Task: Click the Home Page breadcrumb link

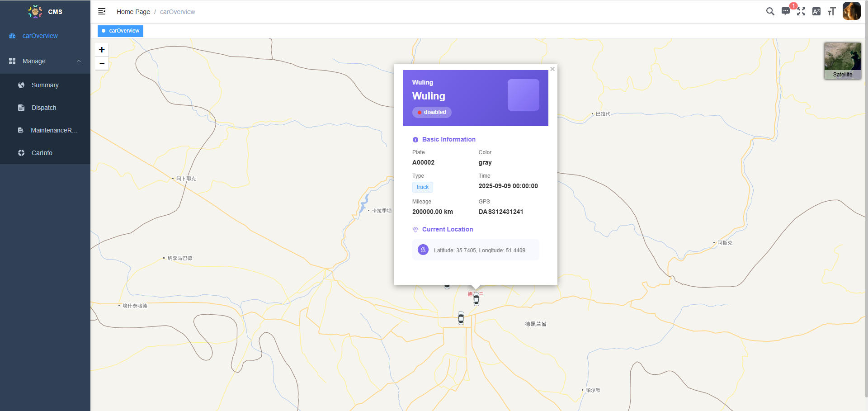Action: (133, 12)
